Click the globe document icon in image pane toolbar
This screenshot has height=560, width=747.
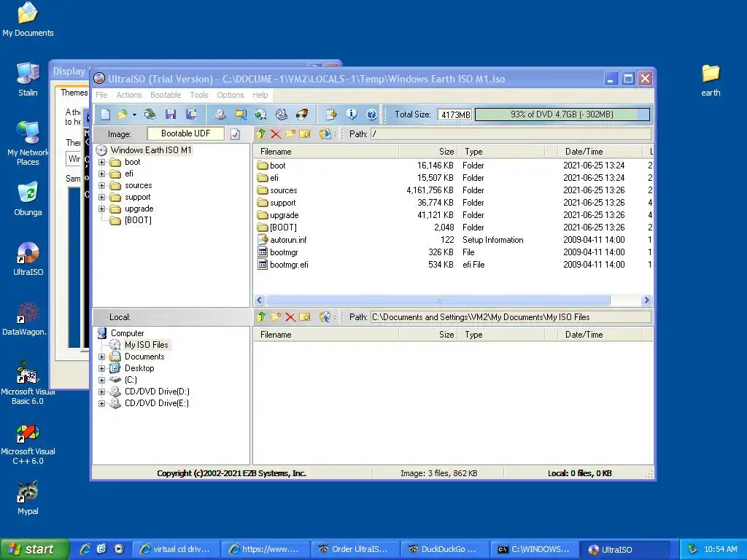pyautogui.click(x=325, y=134)
